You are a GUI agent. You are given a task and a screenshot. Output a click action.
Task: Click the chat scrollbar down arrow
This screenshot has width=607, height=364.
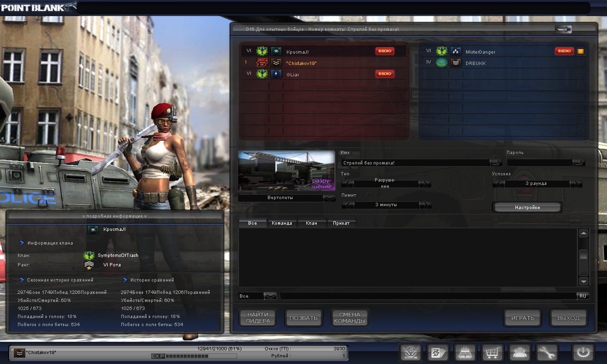click(584, 281)
